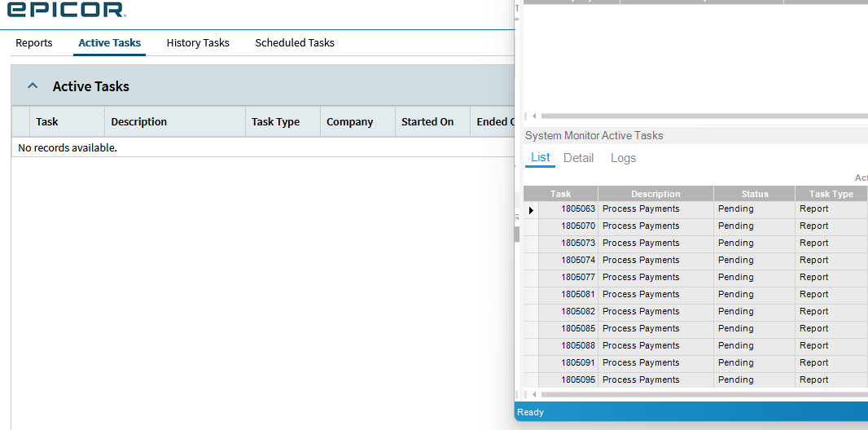Select task 1805095 cell
The image size is (868, 430).
(568, 380)
